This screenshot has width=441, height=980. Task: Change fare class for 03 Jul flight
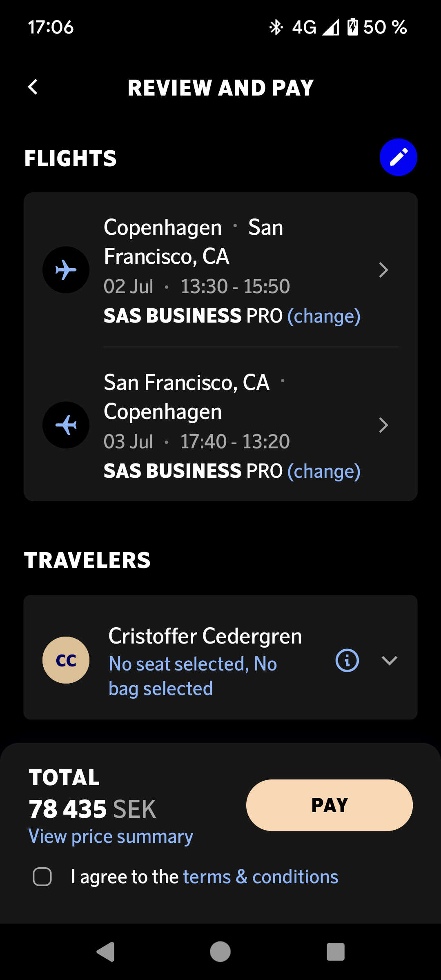pyautogui.click(x=324, y=471)
